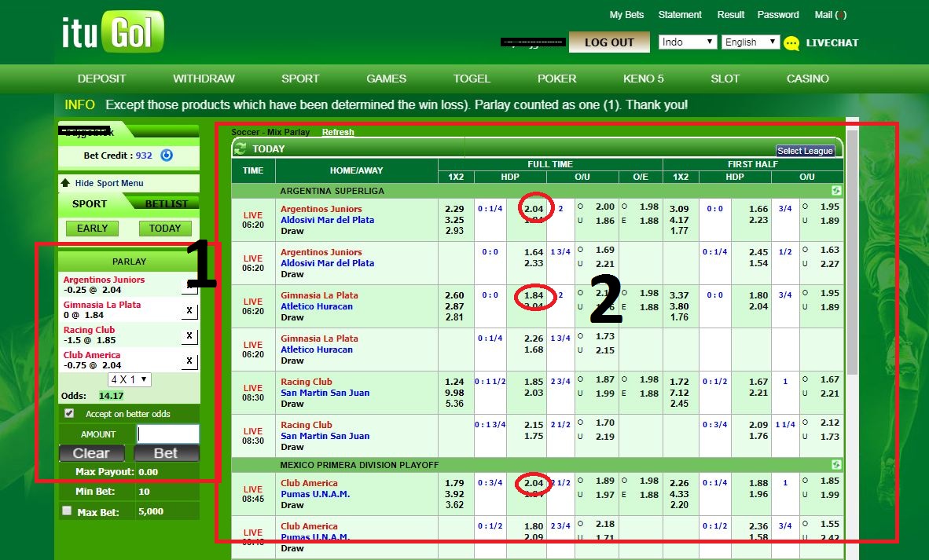Screen dimensions: 929x560
Task: Click the green icon on MEXICO PRIMERA DIVISION row
Action: point(835,464)
